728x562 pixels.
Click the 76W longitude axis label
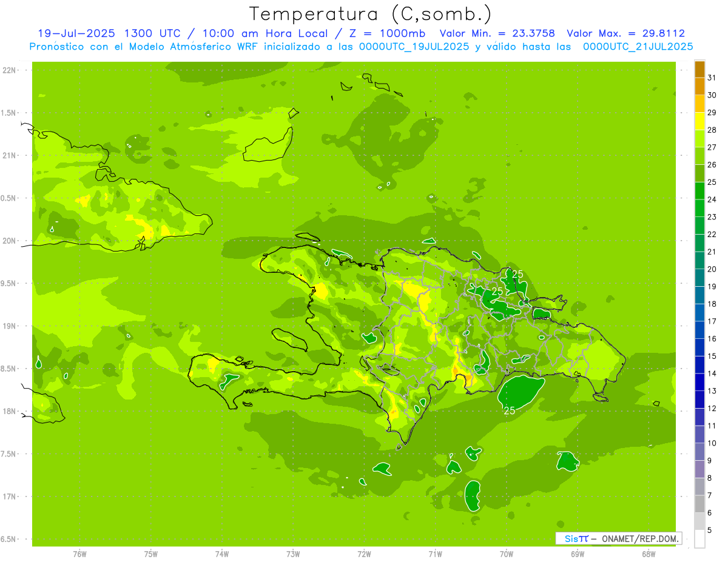pyautogui.click(x=79, y=554)
